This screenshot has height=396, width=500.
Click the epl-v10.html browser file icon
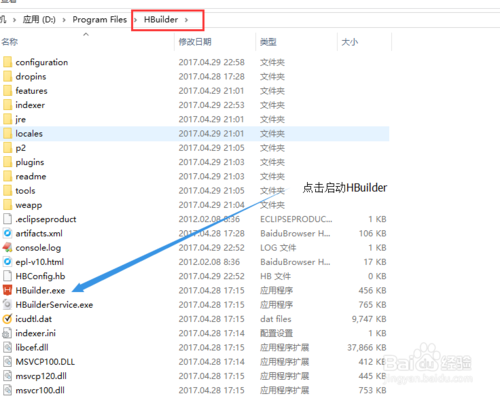(x=7, y=262)
